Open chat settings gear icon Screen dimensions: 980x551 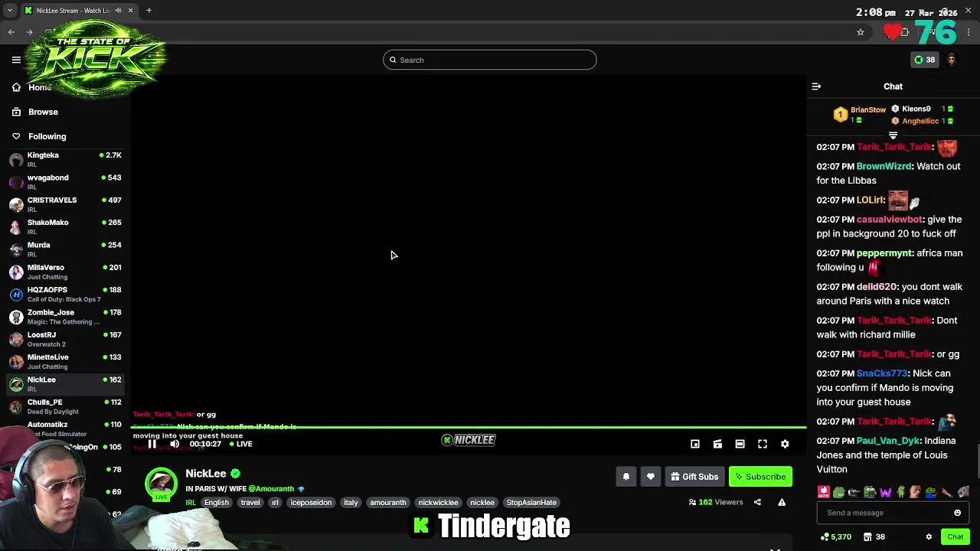(x=929, y=537)
